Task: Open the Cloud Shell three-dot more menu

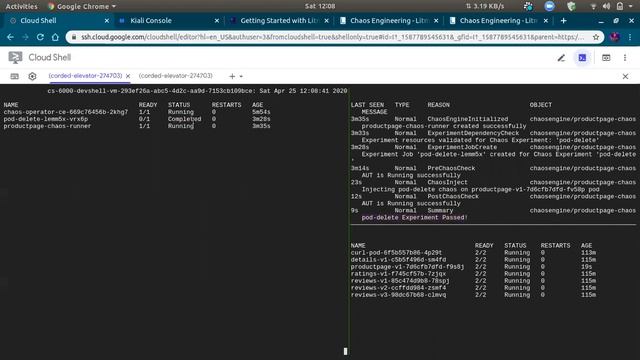Action: [625, 58]
